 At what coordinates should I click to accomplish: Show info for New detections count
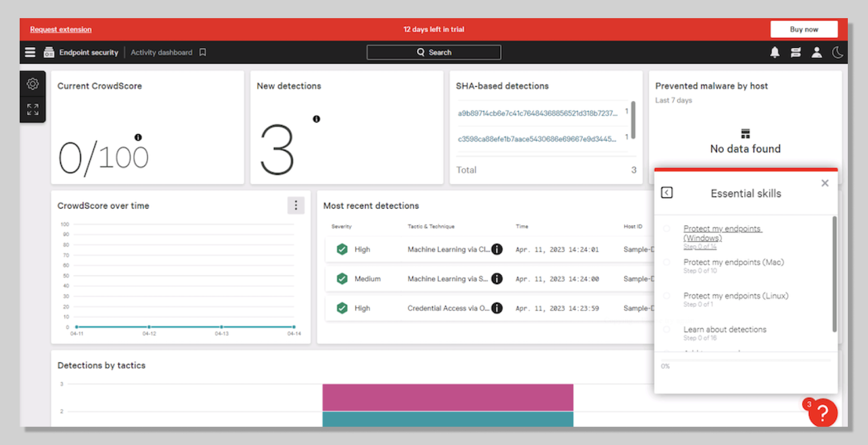[x=316, y=119]
